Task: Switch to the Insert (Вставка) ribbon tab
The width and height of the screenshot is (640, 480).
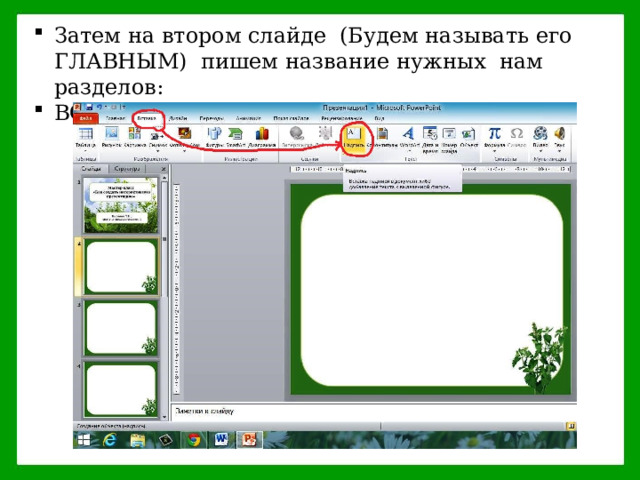Action: [147, 118]
